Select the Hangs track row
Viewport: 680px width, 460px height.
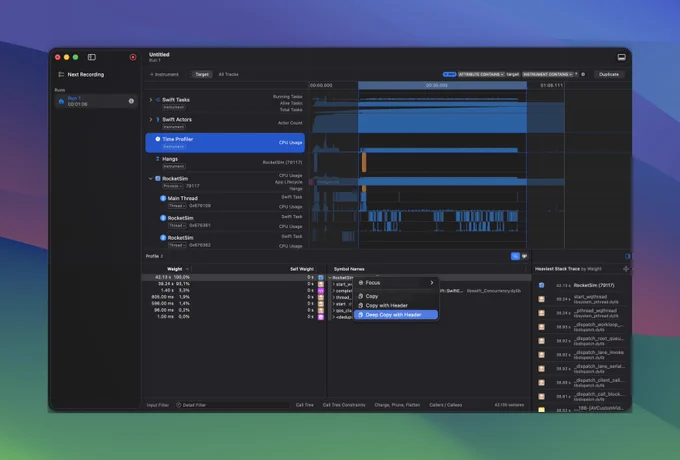tap(225, 163)
